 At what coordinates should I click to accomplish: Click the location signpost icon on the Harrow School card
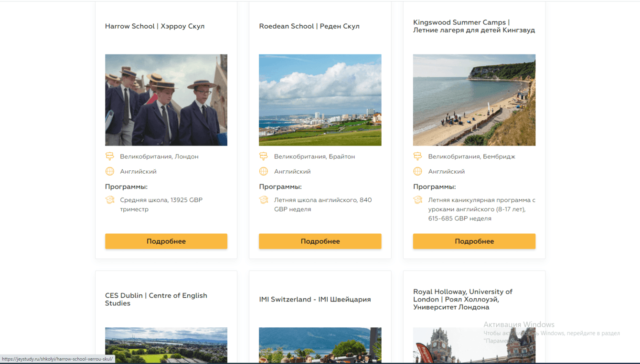pyautogui.click(x=110, y=156)
